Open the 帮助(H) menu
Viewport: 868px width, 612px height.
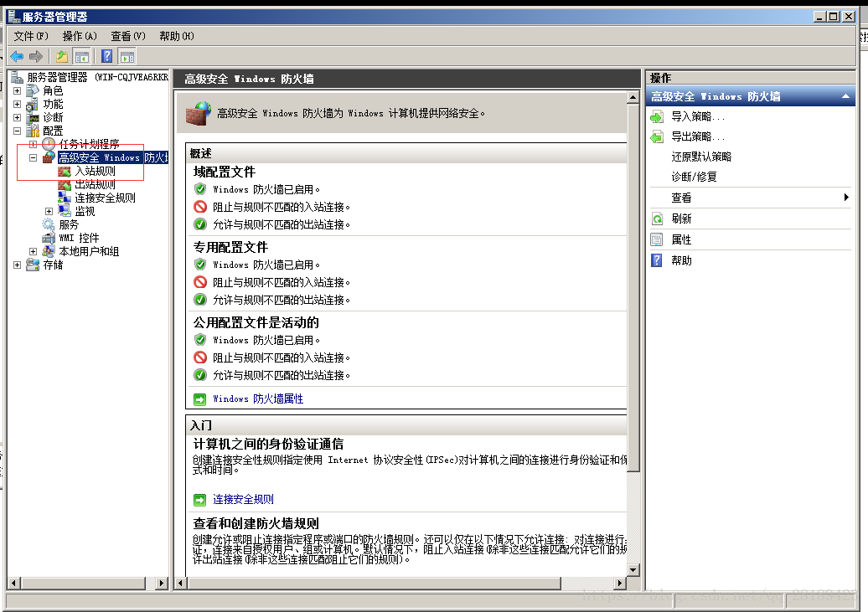pyautogui.click(x=177, y=36)
